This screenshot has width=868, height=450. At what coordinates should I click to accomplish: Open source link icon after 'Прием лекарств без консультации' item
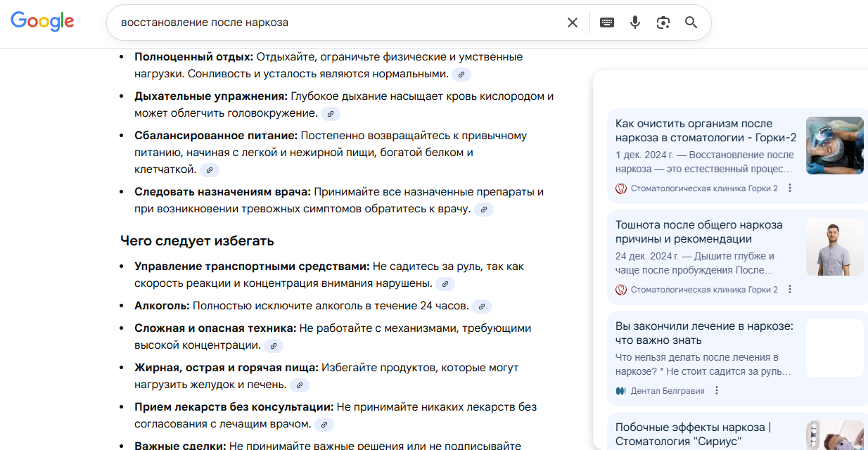coord(324,424)
